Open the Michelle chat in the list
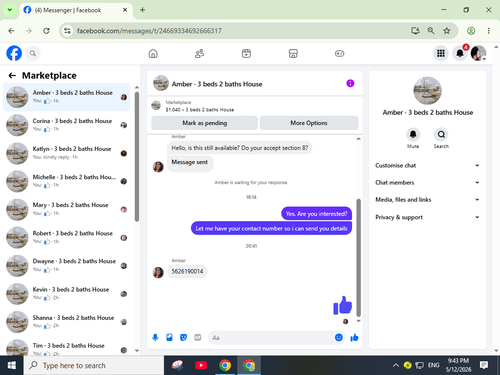500x375 pixels. [x=67, y=181]
